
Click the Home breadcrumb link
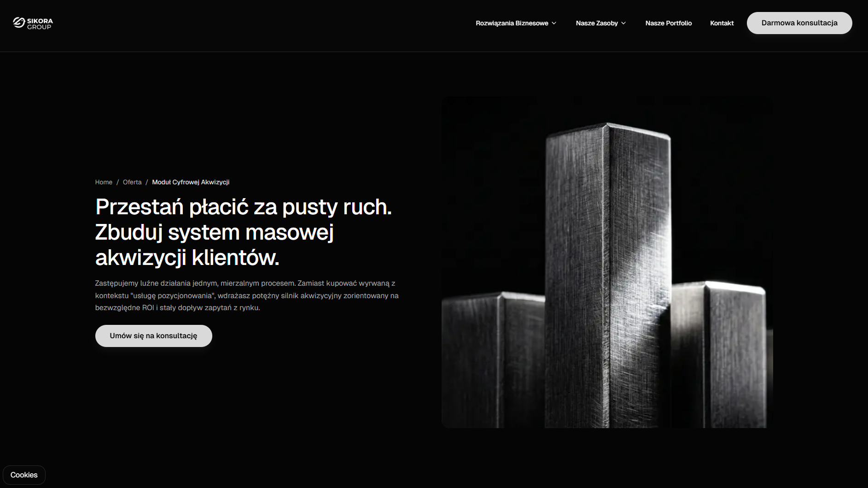pyautogui.click(x=104, y=182)
